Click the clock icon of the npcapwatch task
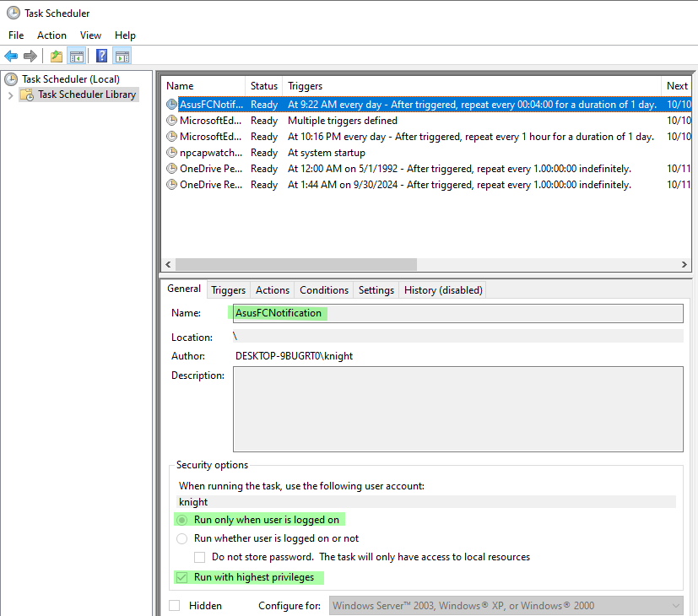 tap(172, 153)
